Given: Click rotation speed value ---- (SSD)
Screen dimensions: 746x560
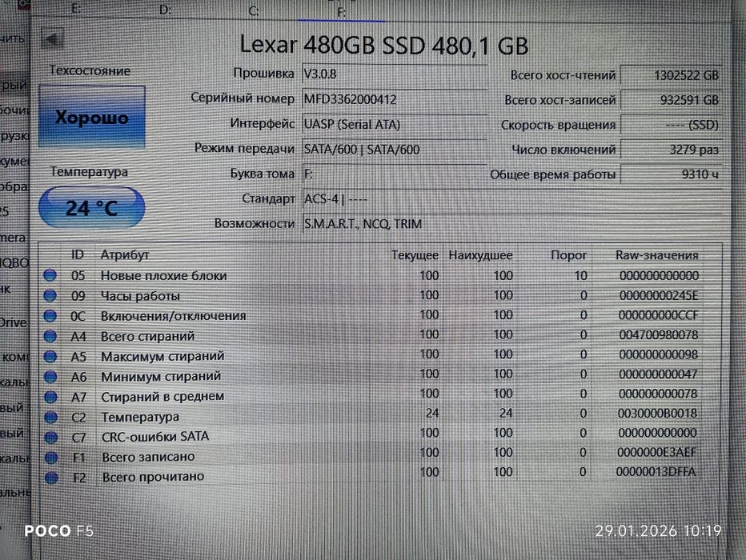Looking at the screenshot, I should pyautogui.click(x=672, y=125).
